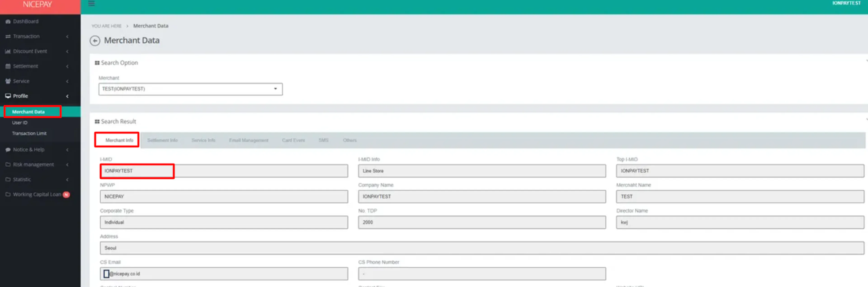The image size is (868, 287).
Task: Click the Statistic folder icon
Action: [8, 179]
